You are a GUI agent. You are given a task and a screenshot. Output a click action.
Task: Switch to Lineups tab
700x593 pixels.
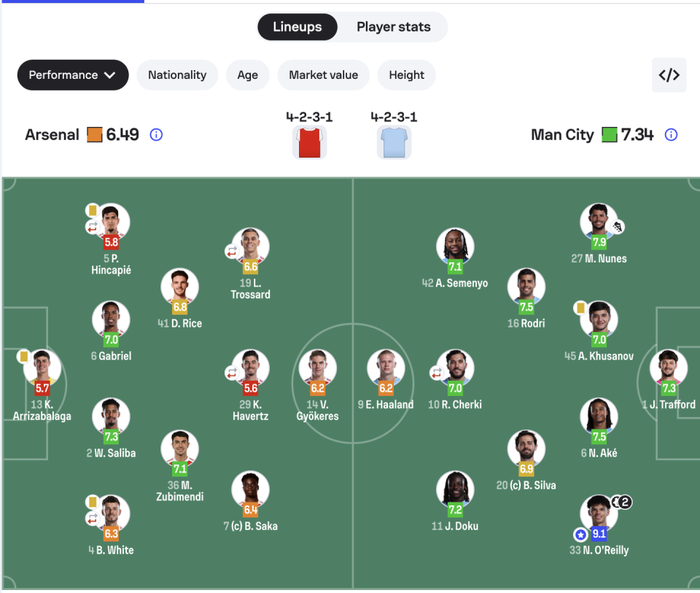(297, 27)
